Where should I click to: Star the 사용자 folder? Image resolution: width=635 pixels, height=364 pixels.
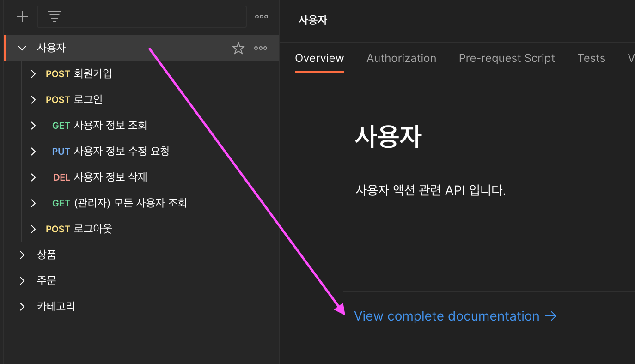coord(238,48)
